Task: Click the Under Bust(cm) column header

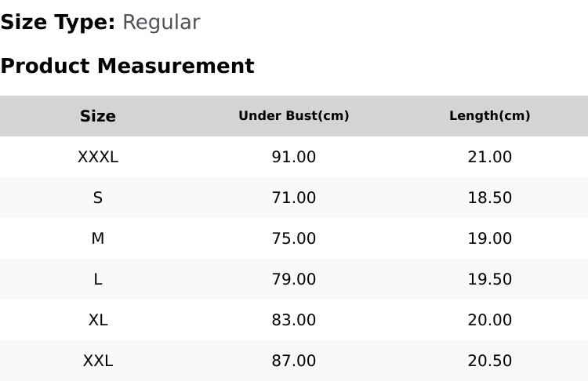Action: [x=294, y=116]
